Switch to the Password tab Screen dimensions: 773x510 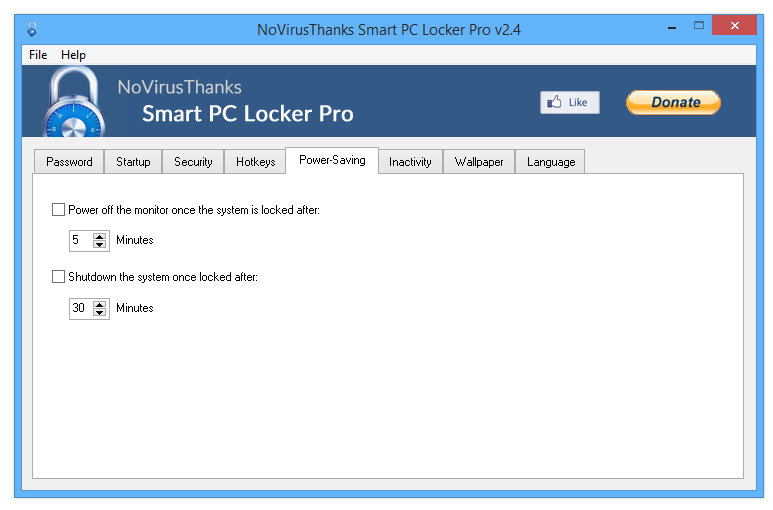point(69,162)
